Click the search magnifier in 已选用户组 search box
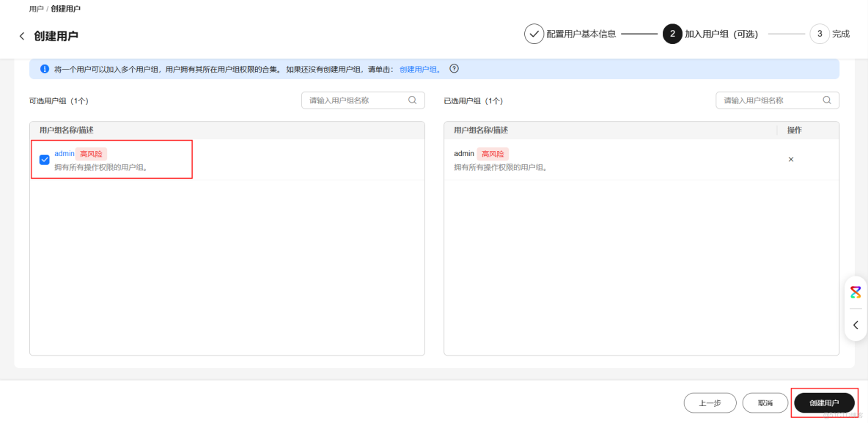Image resolution: width=868 pixels, height=423 pixels. click(827, 100)
